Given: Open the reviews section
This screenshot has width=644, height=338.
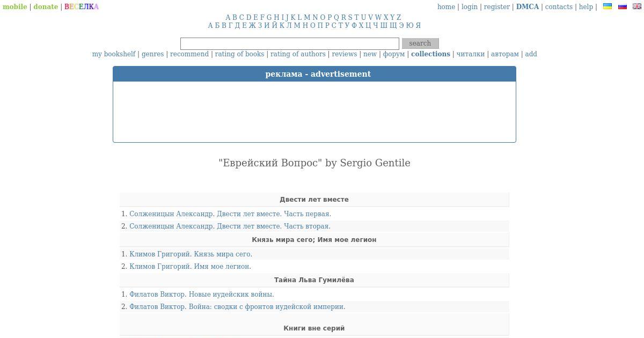Looking at the screenshot, I should (x=345, y=54).
